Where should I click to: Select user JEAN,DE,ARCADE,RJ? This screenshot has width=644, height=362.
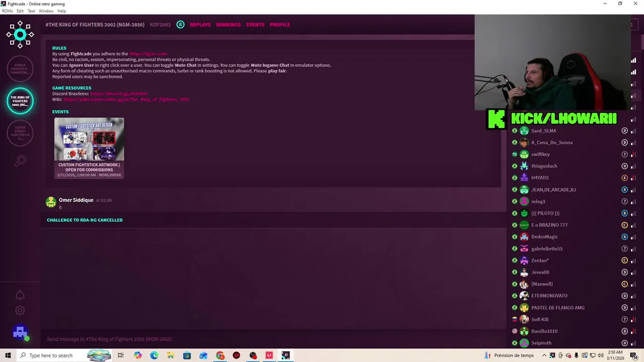pos(553,190)
